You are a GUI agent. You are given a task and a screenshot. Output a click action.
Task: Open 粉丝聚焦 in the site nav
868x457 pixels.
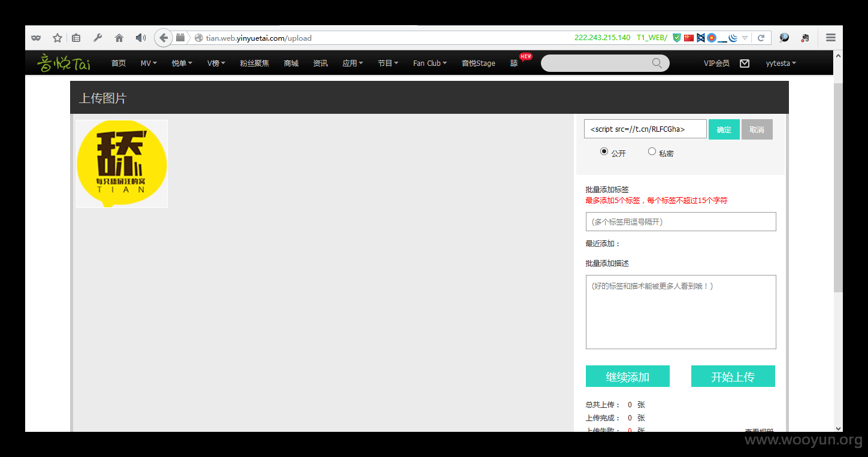pos(255,63)
